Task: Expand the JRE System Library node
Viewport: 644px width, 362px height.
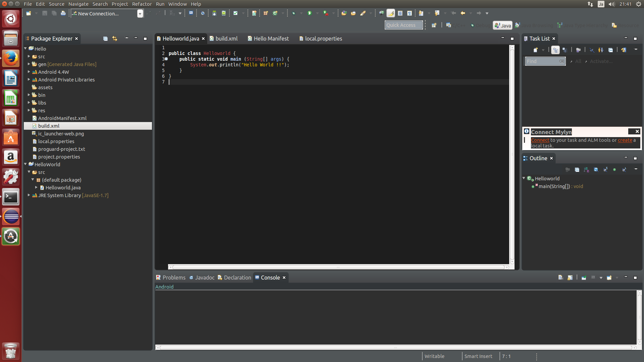Action: tap(29, 195)
